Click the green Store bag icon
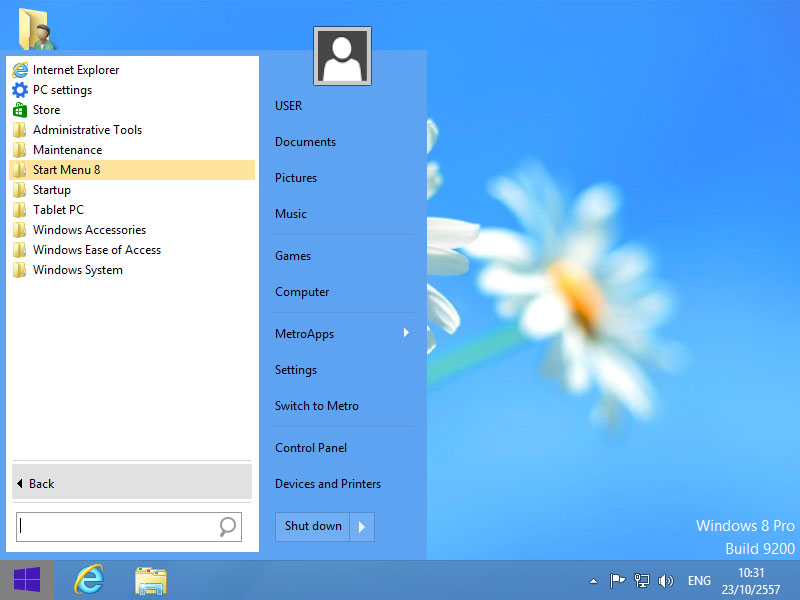The width and height of the screenshot is (800, 600). [20, 110]
